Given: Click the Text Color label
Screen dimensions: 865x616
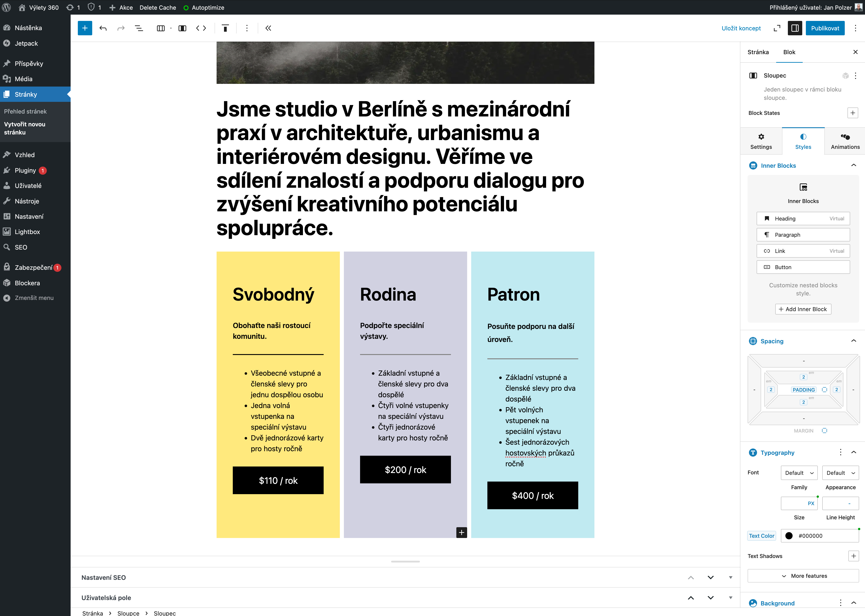Looking at the screenshot, I should 761,536.
